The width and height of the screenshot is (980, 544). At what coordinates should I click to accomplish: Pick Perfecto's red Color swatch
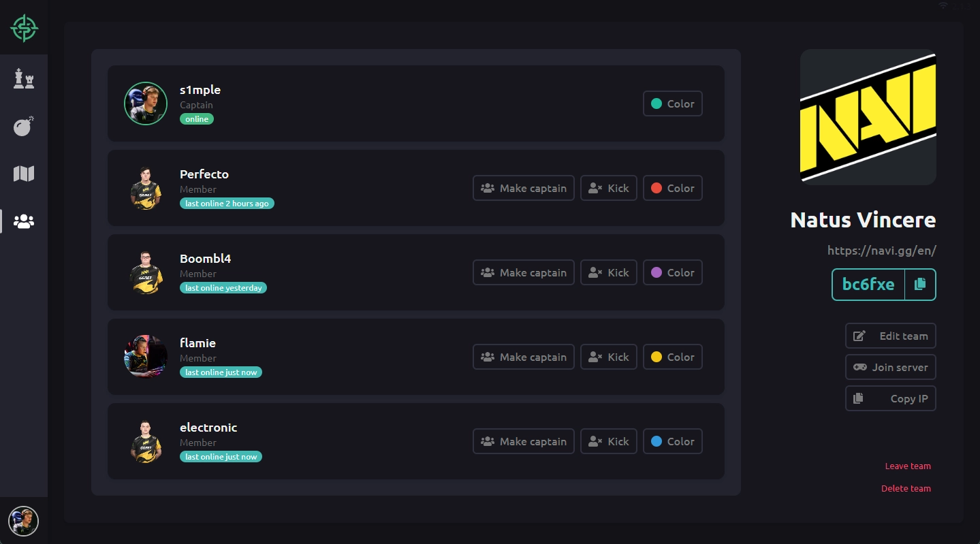pyautogui.click(x=672, y=188)
